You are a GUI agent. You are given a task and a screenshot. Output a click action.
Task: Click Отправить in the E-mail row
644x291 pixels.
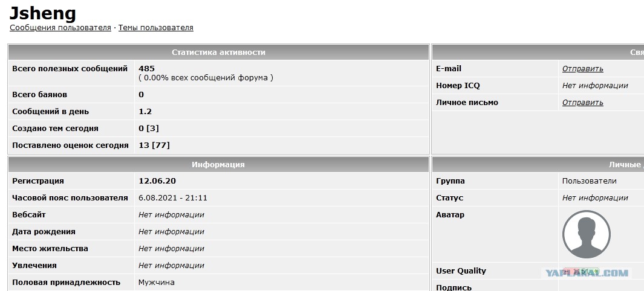point(582,69)
